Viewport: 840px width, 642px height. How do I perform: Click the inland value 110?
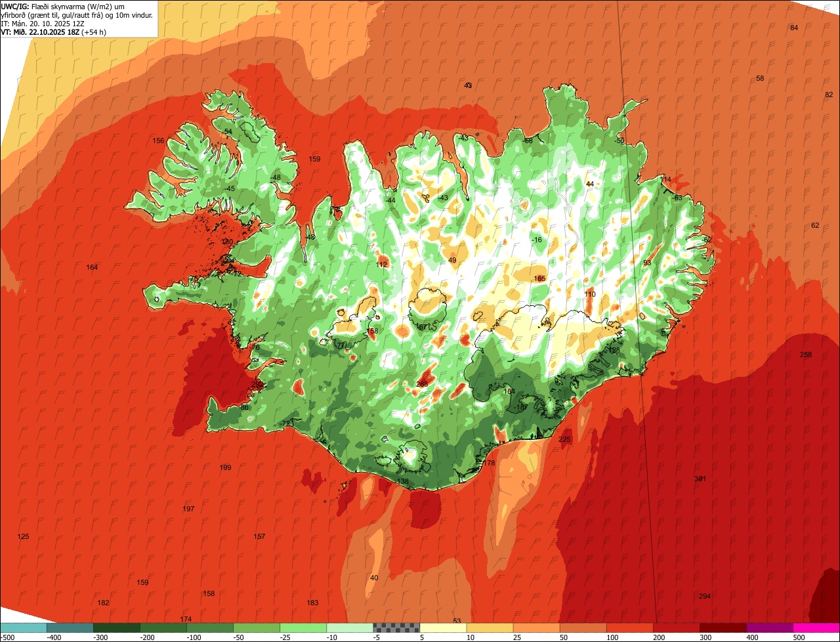[590, 294]
